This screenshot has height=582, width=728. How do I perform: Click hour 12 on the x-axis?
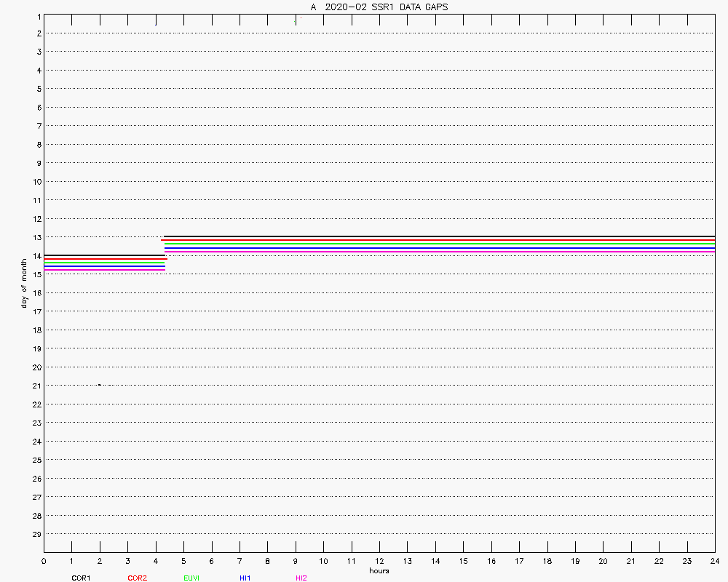pos(379,562)
